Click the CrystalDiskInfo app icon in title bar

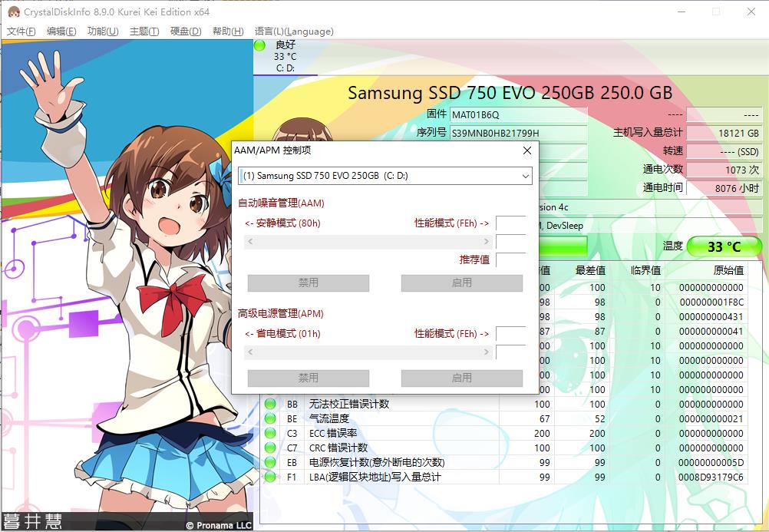(x=13, y=12)
